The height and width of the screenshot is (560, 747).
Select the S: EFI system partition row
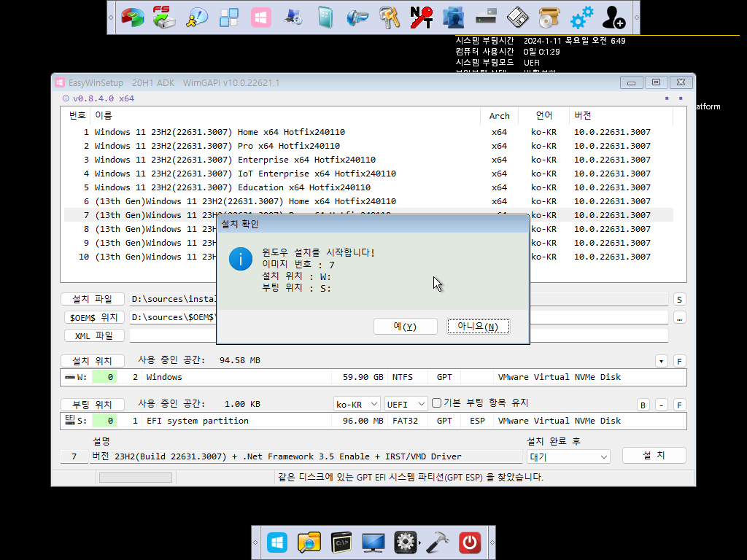coord(373,421)
